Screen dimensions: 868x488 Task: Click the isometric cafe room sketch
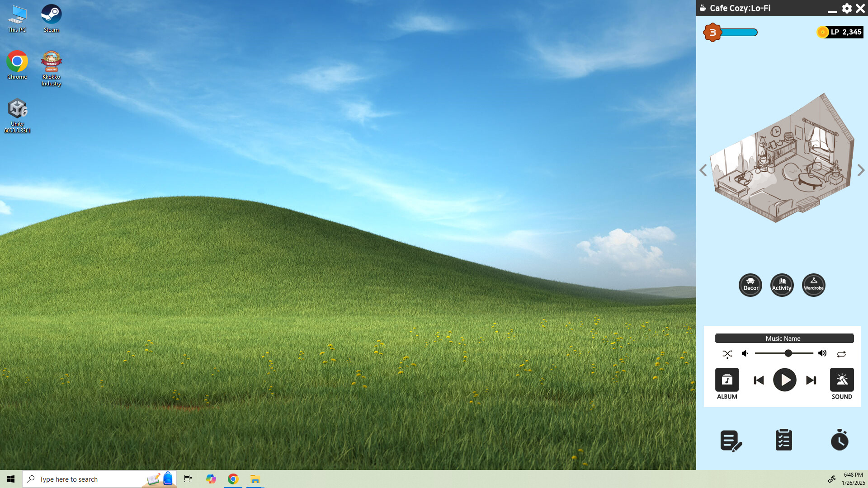pyautogui.click(x=782, y=158)
